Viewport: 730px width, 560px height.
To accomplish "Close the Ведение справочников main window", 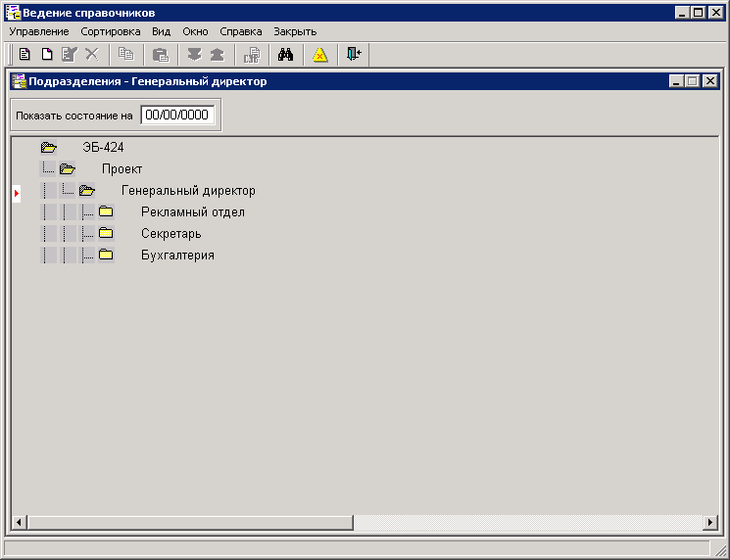I will pyautogui.click(x=715, y=13).
